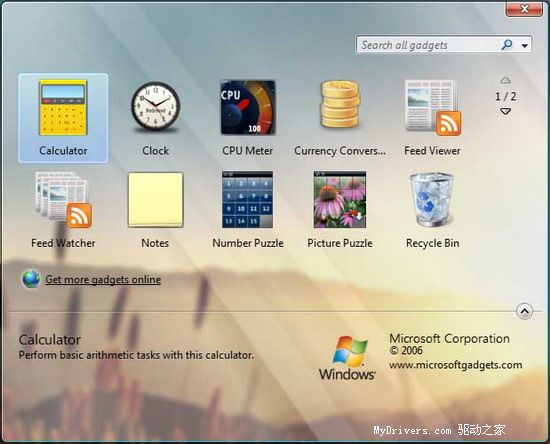Go to next gadget page

click(505, 112)
